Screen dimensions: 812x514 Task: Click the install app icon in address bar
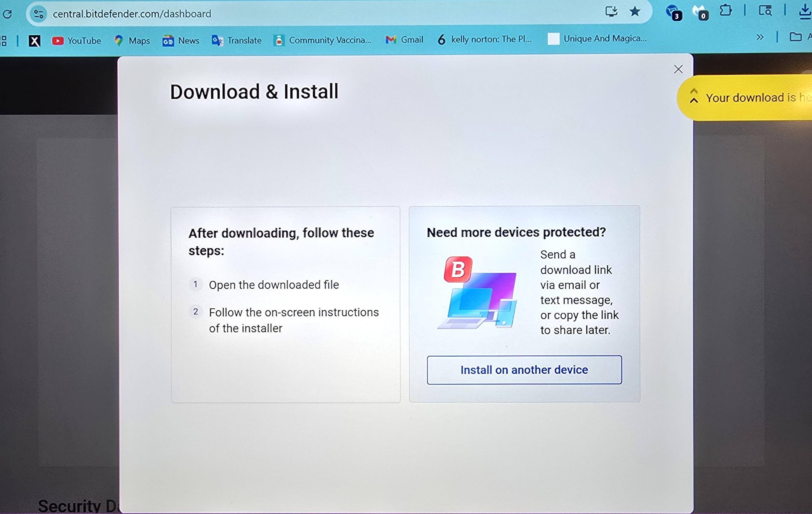pyautogui.click(x=611, y=11)
